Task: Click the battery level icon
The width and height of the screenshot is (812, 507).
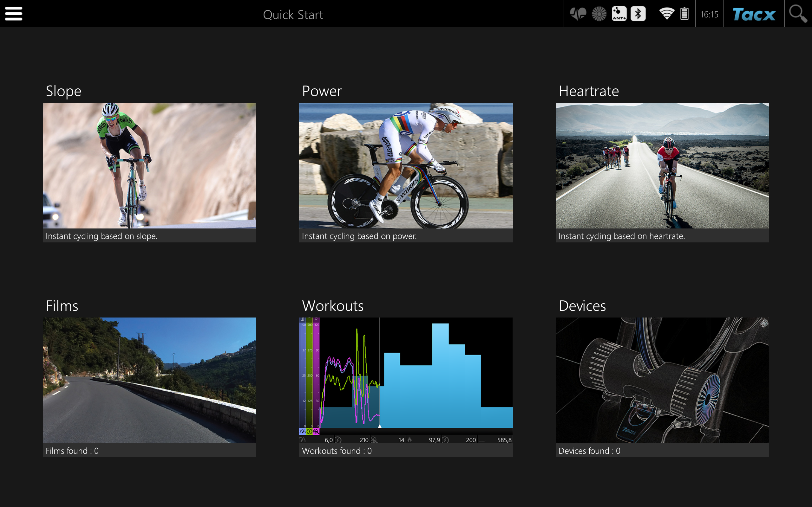Action: tap(684, 14)
